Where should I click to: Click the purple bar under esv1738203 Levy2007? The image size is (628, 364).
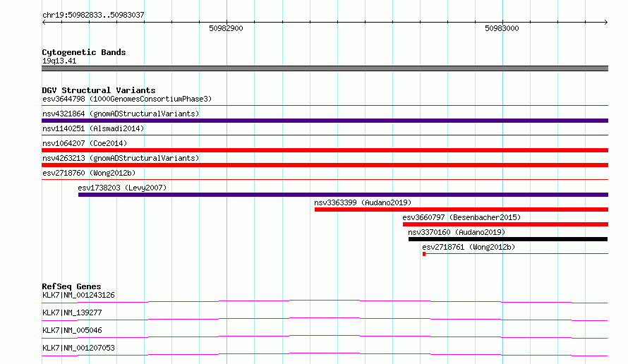tap(343, 195)
